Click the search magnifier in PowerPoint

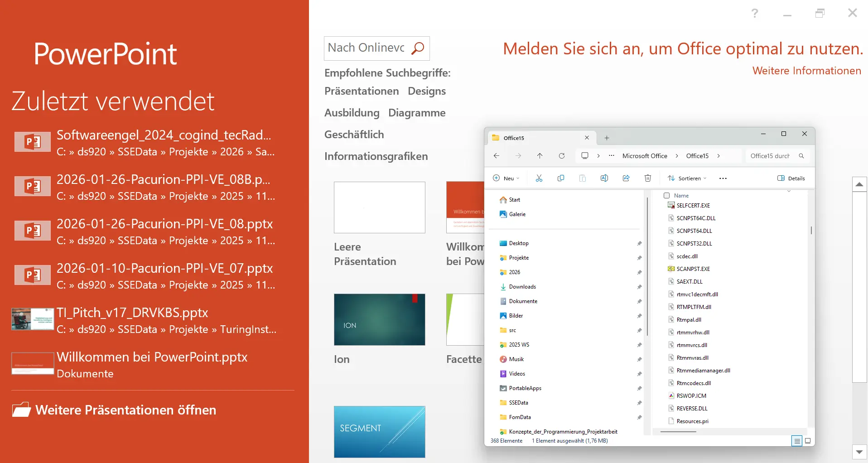[x=417, y=48]
